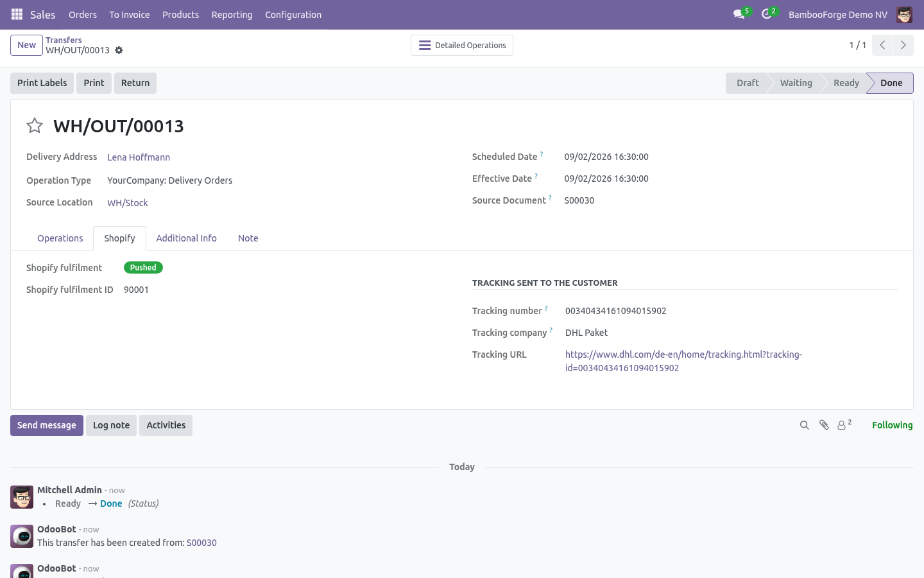924x578 pixels.
Task: Open S00030 link in OdooBot message
Action: pyautogui.click(x=201, y=543)
